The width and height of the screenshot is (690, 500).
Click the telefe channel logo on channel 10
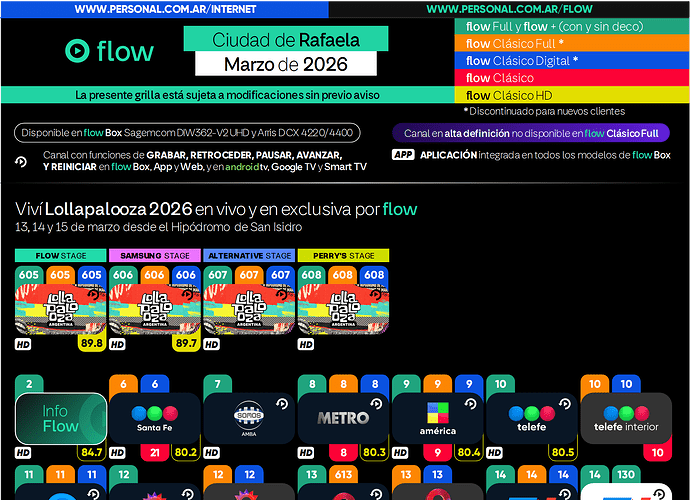(x=532, y=419)
